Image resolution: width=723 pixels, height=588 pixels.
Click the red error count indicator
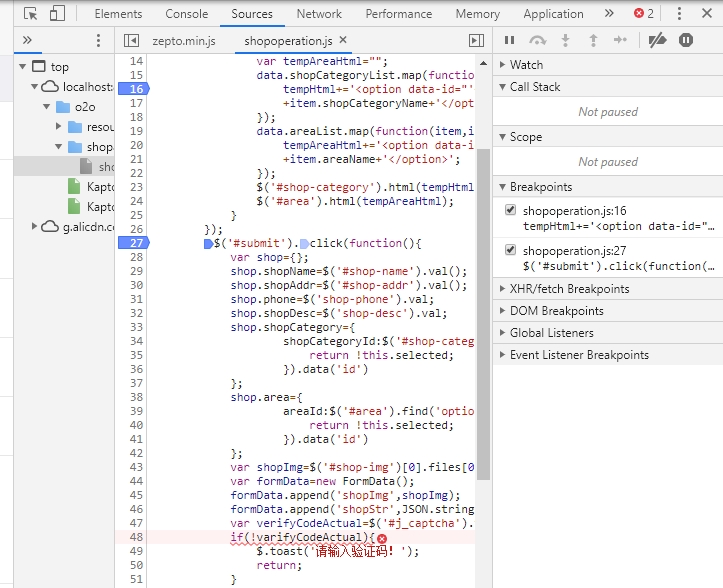[x=643, y=14]
